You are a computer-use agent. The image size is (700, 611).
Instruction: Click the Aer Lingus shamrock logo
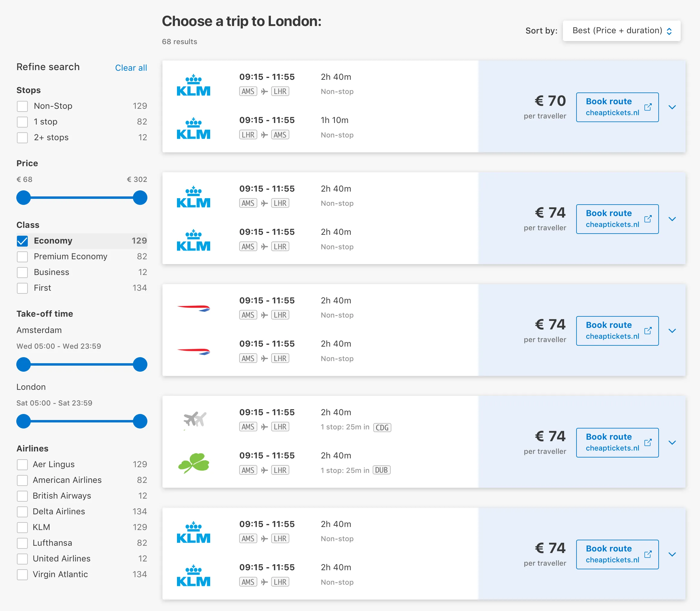[193, 463]
